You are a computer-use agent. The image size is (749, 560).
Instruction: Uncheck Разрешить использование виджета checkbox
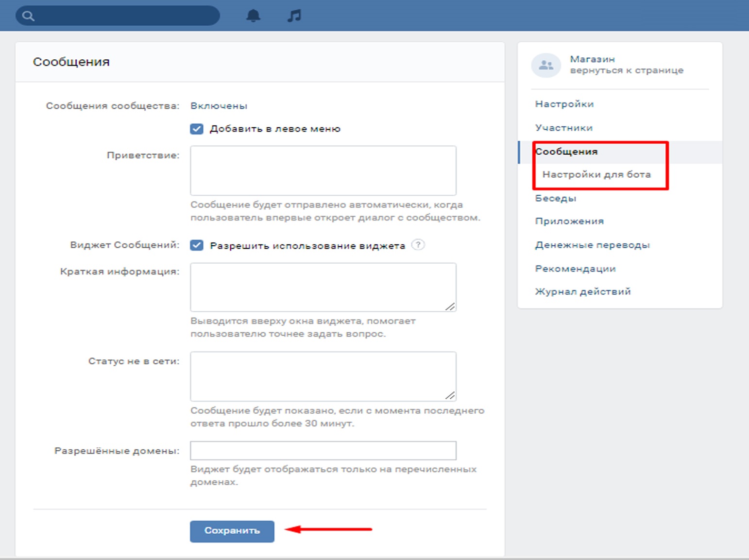[197, 245]
